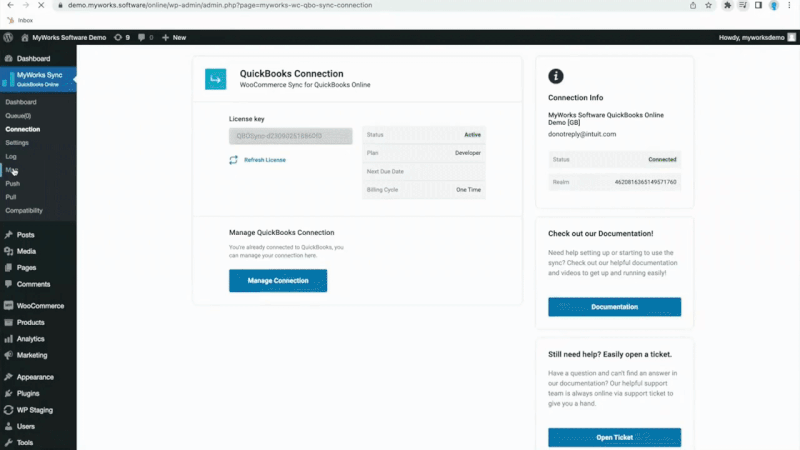Click the QuickBooks Connection sync logo icon
Screen dimensions: 800x450
[215, 79]
